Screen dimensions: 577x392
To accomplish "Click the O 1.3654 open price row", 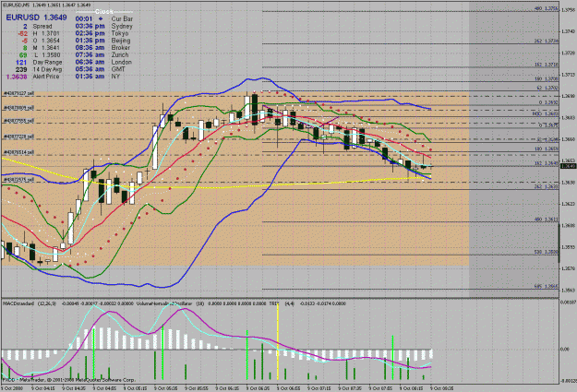I will [40, 41].
